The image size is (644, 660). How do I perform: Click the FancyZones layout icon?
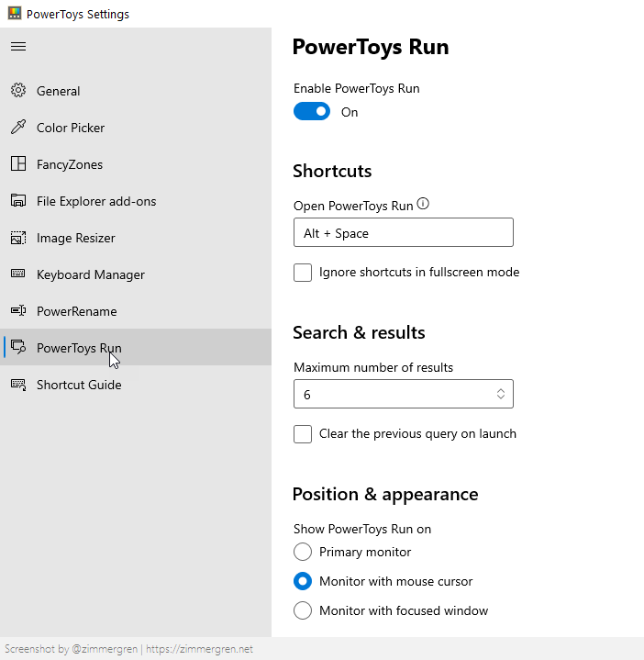(18, 163)
